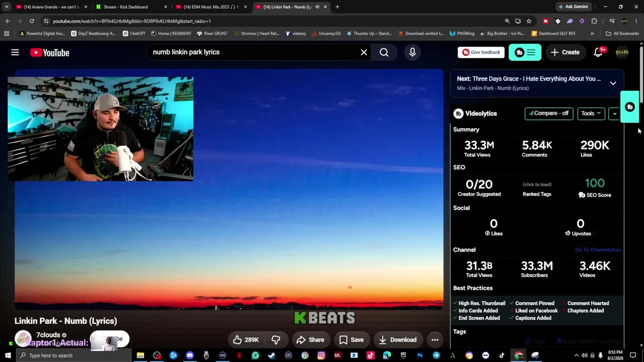
Task: Open the Uncanny.GG bookmark
Action: click(x=326, y=34)
